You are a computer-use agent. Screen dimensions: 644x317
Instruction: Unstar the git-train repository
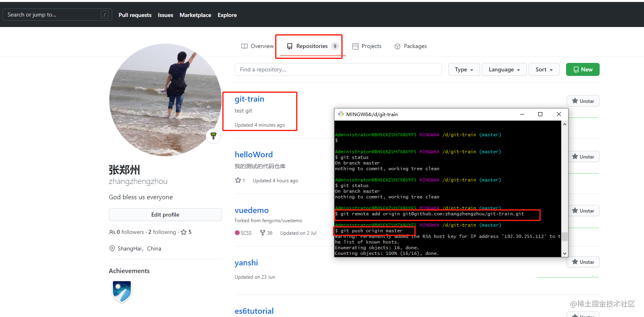[x=583, y=101]
